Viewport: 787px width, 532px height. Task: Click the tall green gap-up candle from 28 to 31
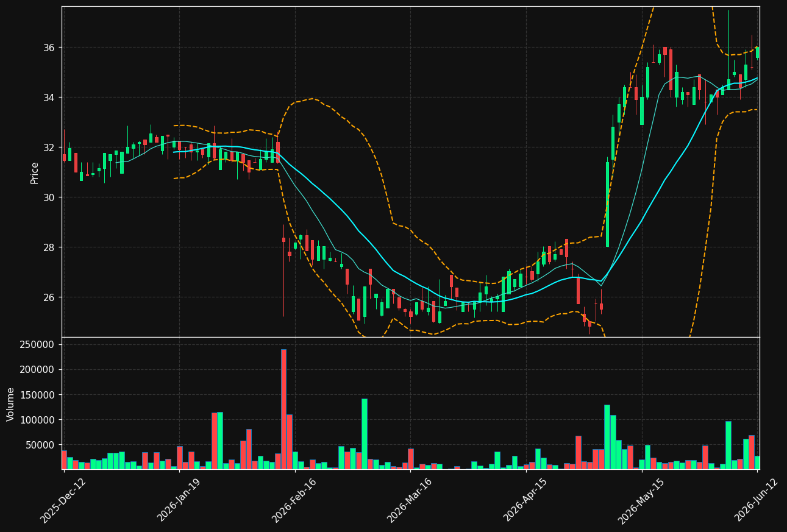(607, 204)
